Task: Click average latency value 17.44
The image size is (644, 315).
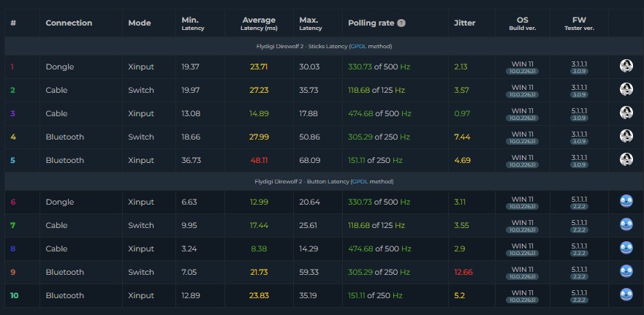Action: tap(259, 225)
